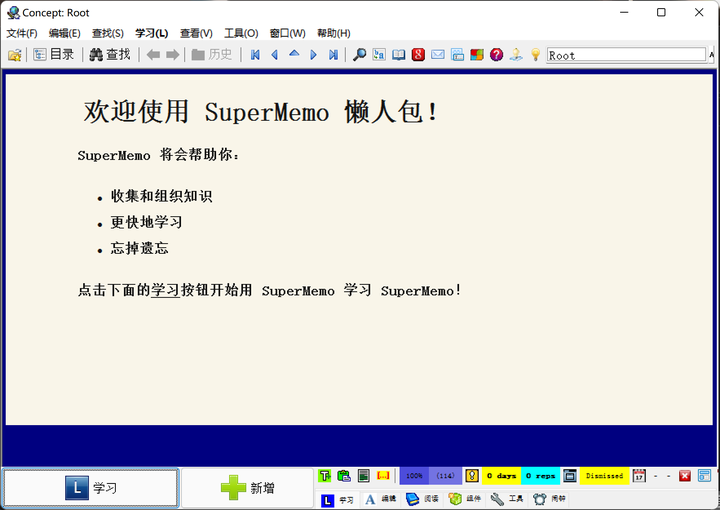The width and height of the screenshot is (720, 510).
Task: Click the green clipboard paste icon
Action: (x=344, y=476)
